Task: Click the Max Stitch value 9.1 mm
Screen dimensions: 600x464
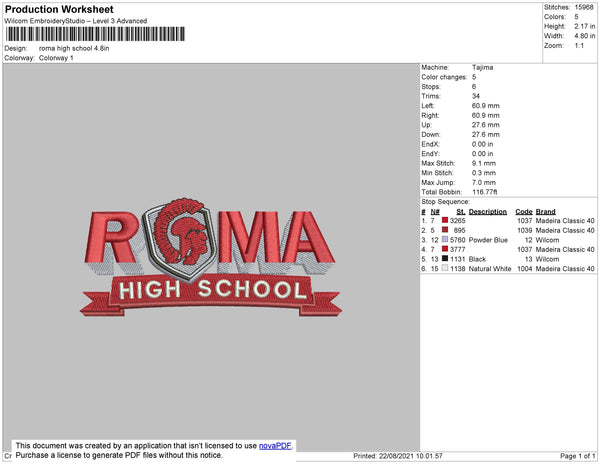Action: 484,163
